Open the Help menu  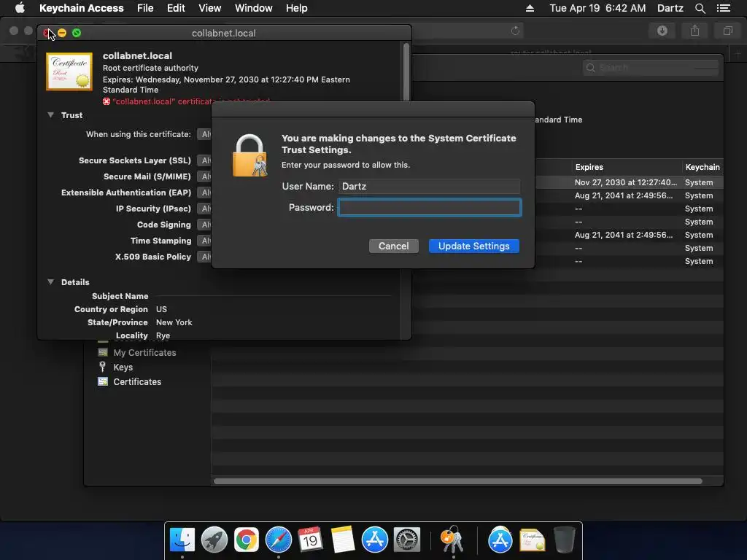point(296,8)
